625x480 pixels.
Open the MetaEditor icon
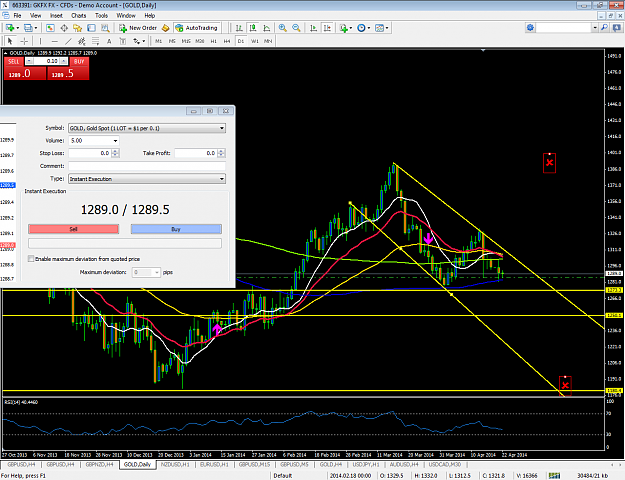165,28
